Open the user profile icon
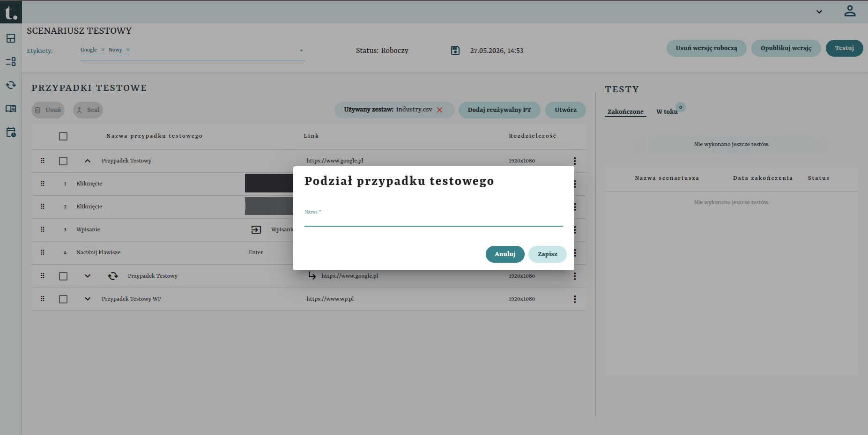868x435 pixels. pos(850,11)
